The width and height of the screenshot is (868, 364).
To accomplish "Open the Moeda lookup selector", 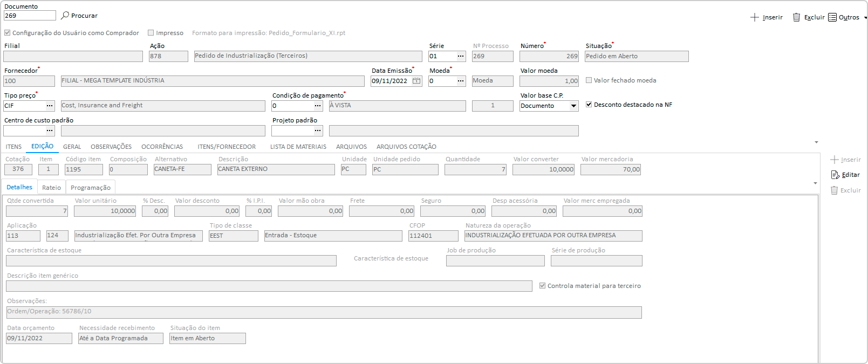I will tap(460, 81).
